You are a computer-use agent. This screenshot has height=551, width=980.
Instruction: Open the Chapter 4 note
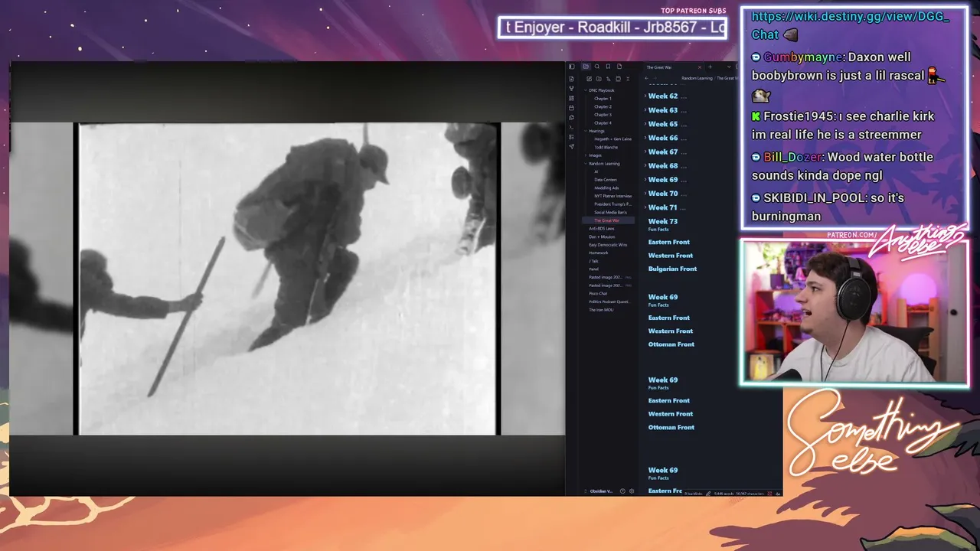[603, 123]
